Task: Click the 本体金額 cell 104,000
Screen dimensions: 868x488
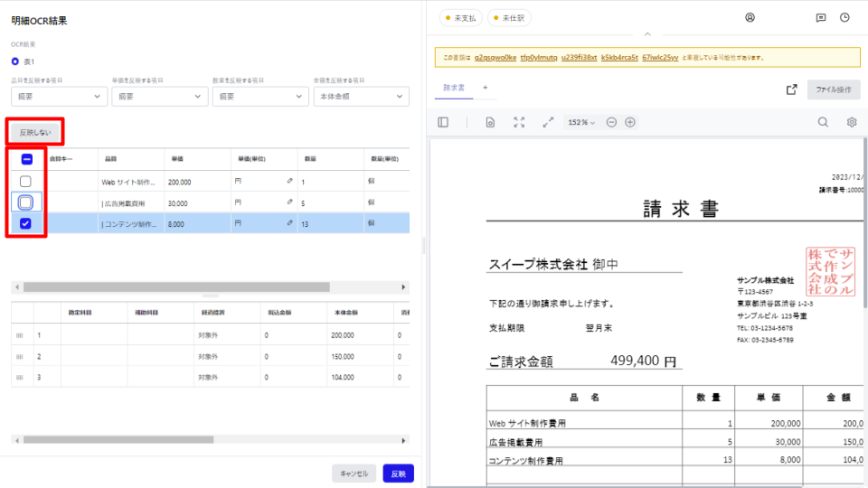Action: coord(360,378)
